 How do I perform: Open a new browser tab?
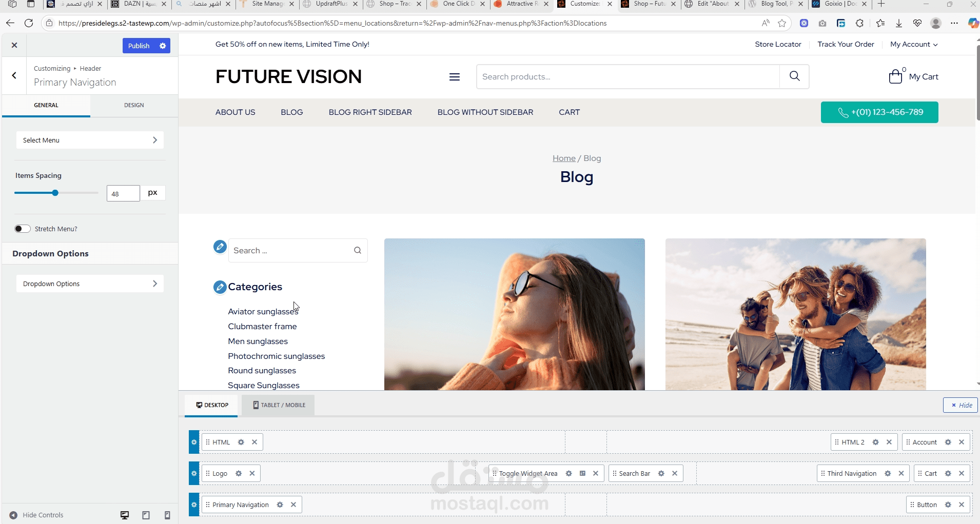click(x=881, y=4)
